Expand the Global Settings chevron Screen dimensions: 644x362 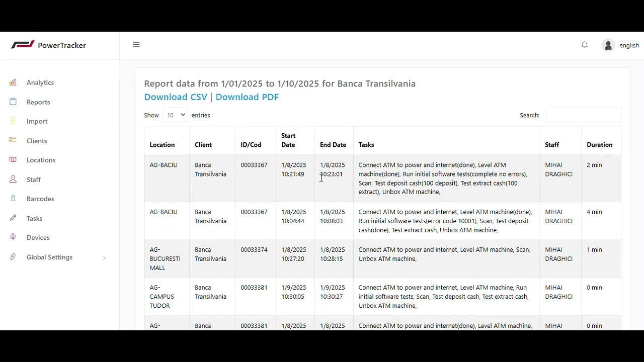pyautogui.click(x=104, y=258)
